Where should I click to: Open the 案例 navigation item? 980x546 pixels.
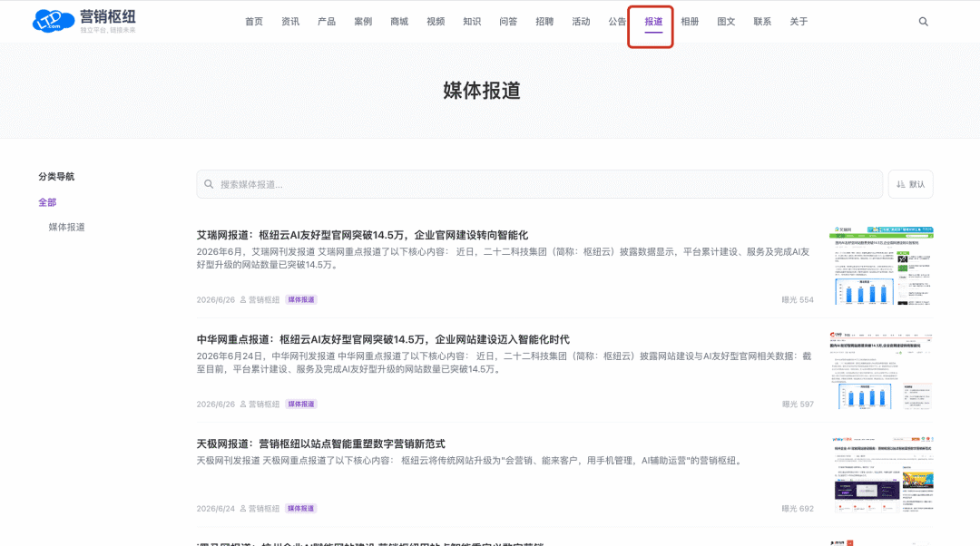click(362, 21)
